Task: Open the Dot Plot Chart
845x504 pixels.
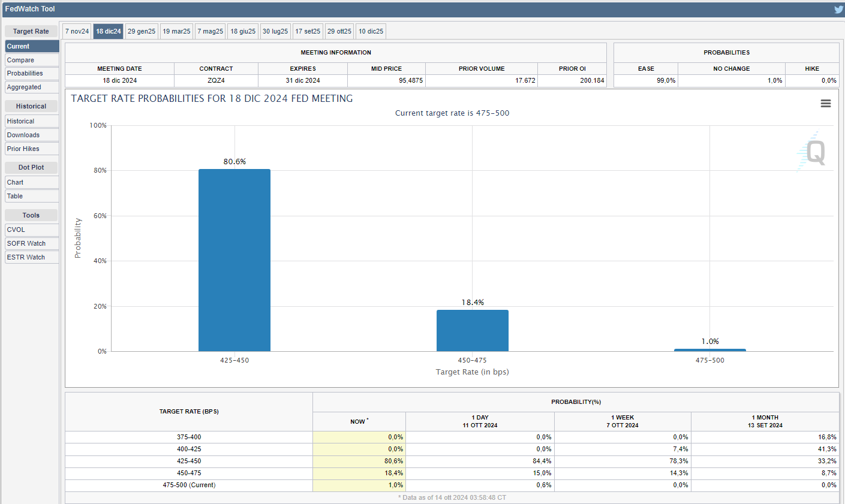Action: [32, 182]
